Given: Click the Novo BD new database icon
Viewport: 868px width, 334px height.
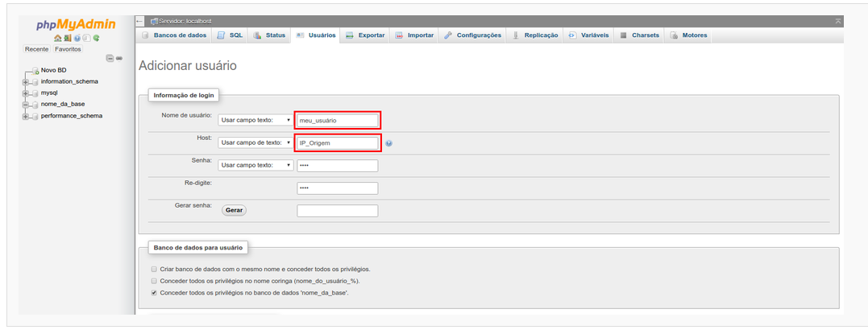Looking at the screenshot, I should pyautogui.click(x=36, y=71).
